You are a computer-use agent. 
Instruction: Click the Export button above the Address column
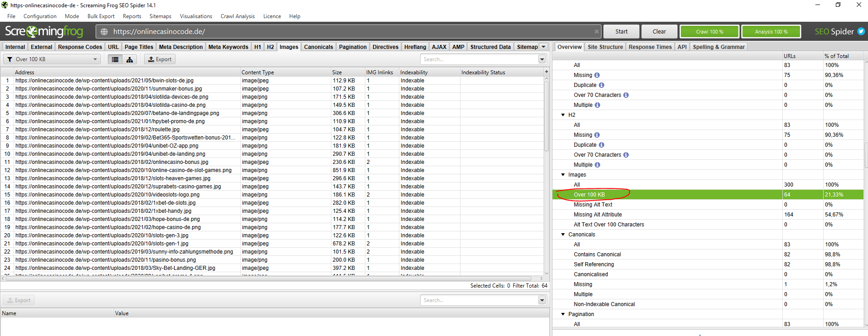pyautogui.click(x=160, y=59)
